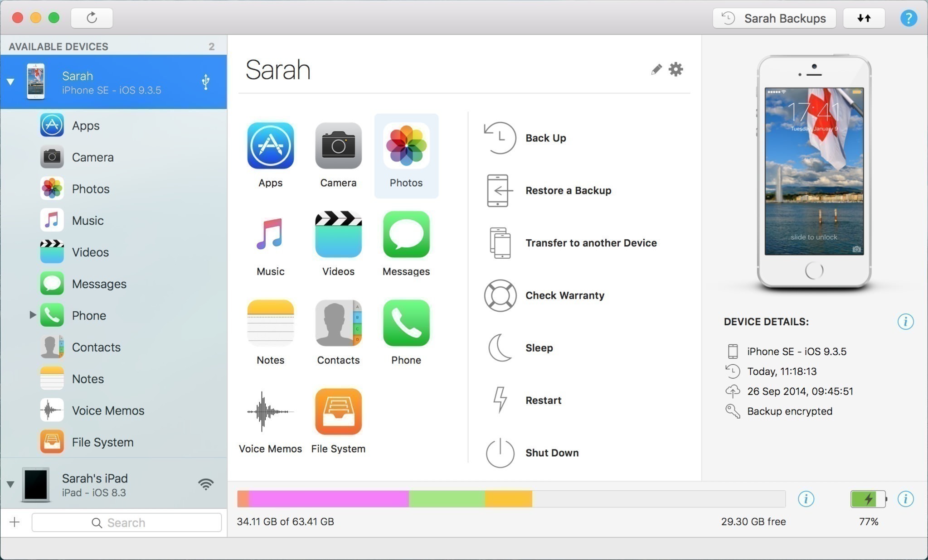Open device settings via the gear icon
This screenshot has width=928, height=560.
(x=676, y=69)
